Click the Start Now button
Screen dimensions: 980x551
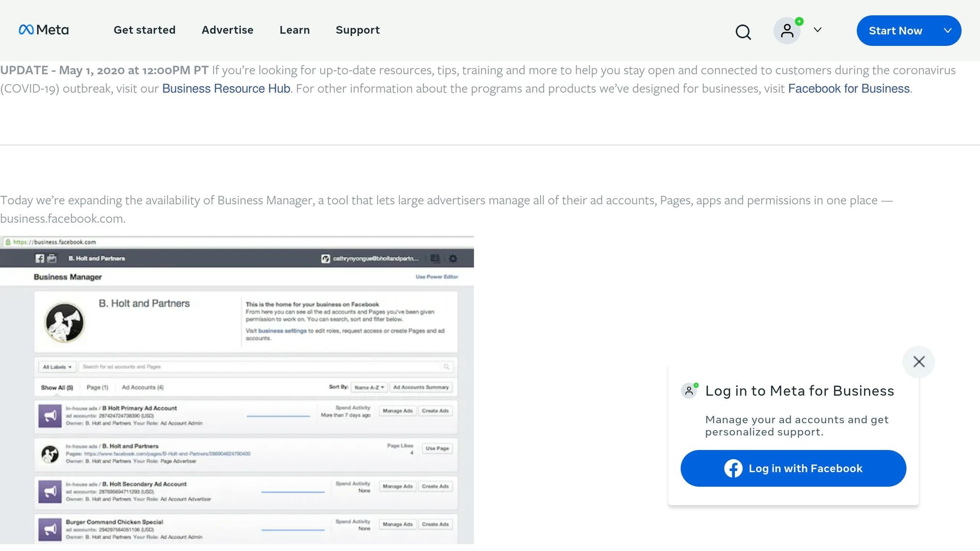click(x=895, y=31)
